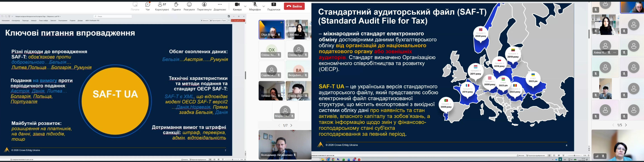Expand the microphone options arrow
This screenshot has height=162, width=644.
[x=264, y=6]
